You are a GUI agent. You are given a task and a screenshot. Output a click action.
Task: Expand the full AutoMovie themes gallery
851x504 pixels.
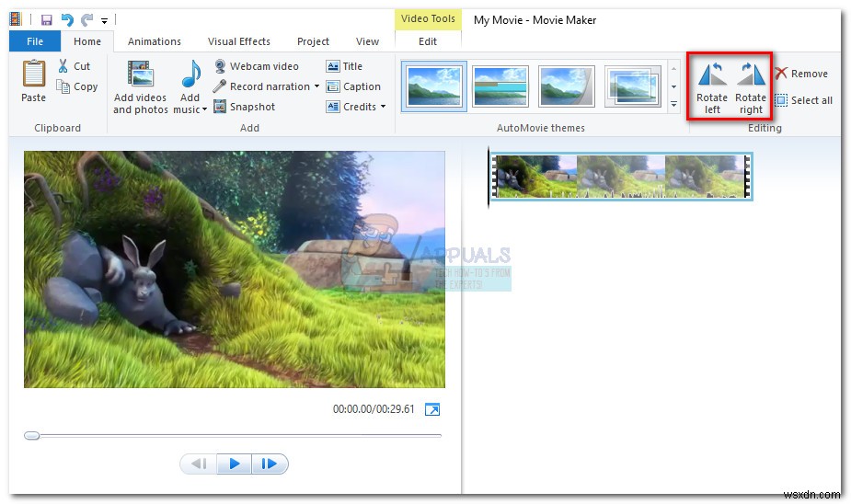coord(673,104)
